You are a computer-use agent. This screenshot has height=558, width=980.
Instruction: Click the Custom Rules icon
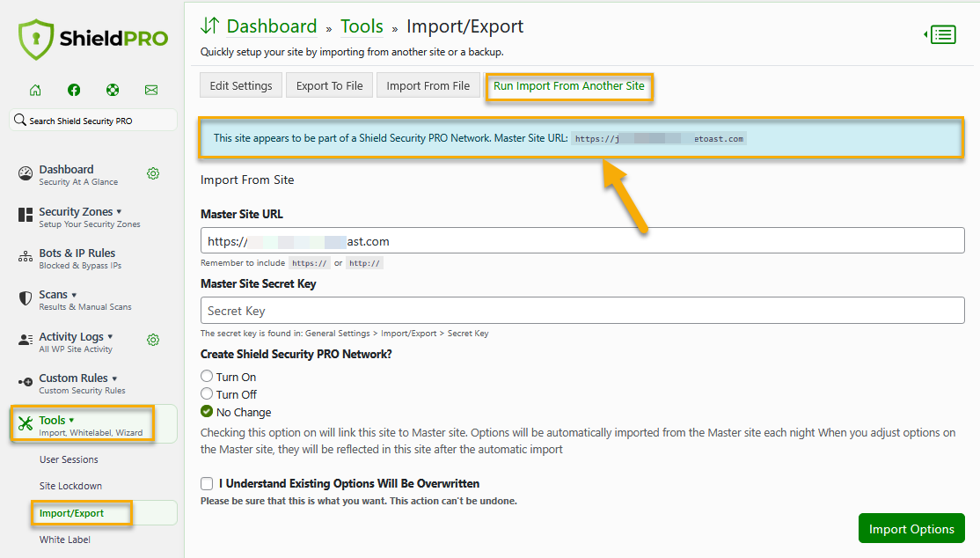[25, 382]
